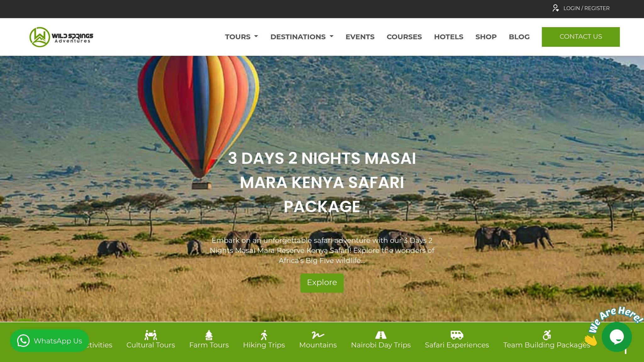Click the Contact Us button
The image size is (644, 362).
[580, 37]
